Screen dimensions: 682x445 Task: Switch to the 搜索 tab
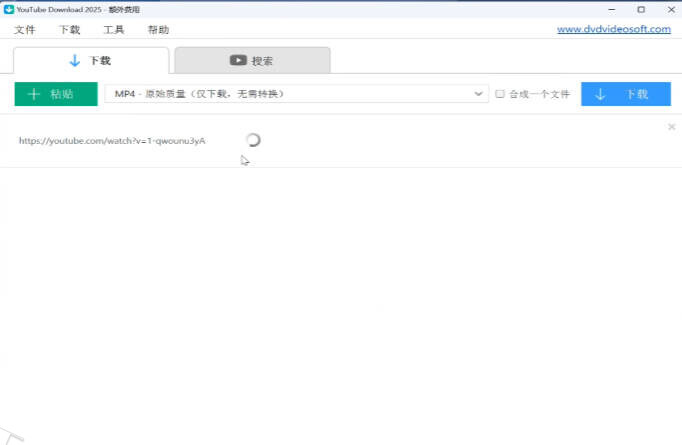pyautogui.click(x=252, y=60)
